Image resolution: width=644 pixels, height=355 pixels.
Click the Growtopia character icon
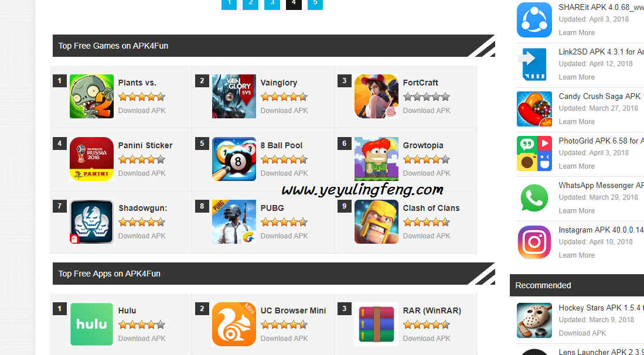click(x=376, y=159)
